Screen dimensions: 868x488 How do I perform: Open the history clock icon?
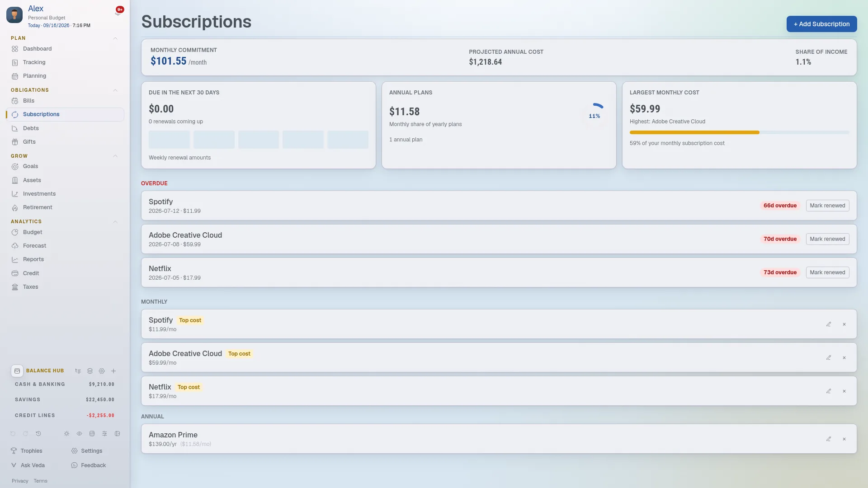(x=38, y=434)
